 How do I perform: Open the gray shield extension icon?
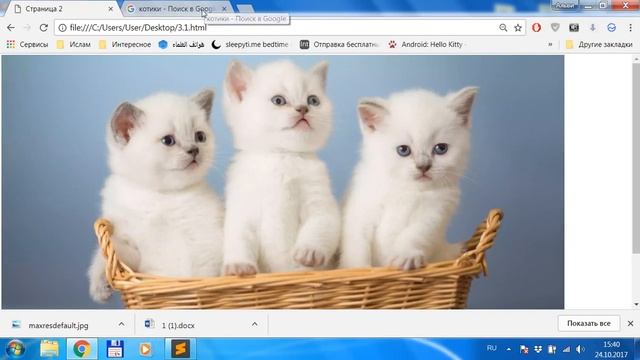pyautogui.click(x=555, y=27)
